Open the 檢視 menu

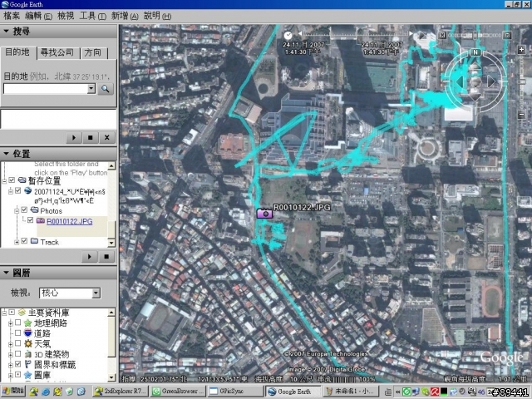pos(66,16)
